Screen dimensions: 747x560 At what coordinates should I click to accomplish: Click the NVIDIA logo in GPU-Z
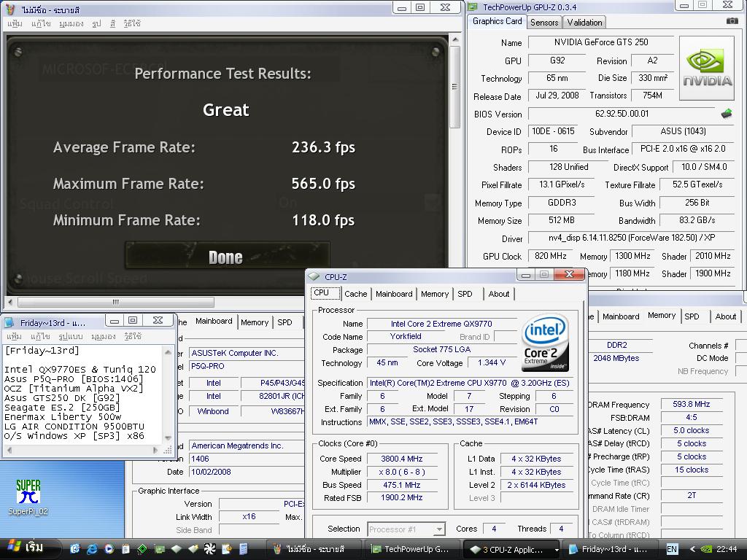708,68
